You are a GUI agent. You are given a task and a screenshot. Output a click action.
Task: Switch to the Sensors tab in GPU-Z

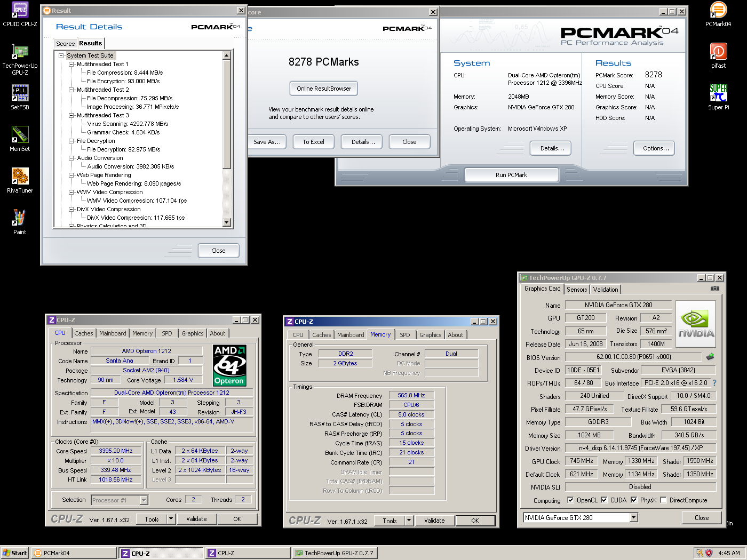(576, 290)
